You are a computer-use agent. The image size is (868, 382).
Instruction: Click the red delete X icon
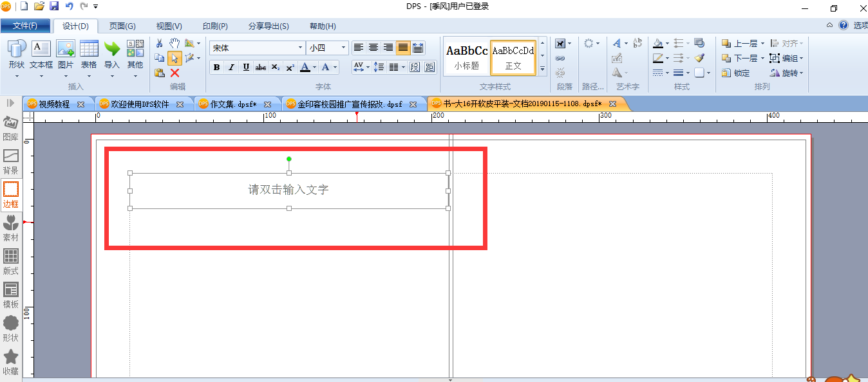175,73
